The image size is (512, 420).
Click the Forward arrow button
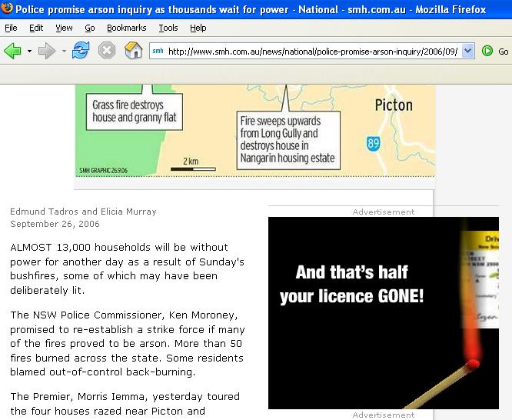tap(47, 52)
